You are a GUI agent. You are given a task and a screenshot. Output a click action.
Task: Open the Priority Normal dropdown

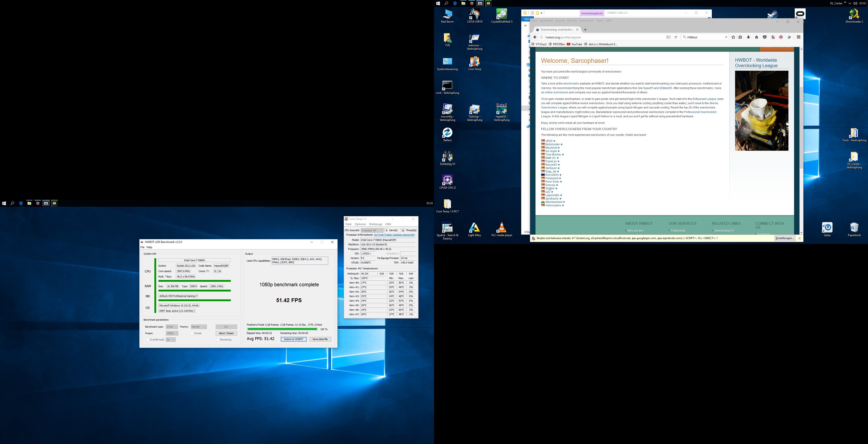click(x=199, y=327)
